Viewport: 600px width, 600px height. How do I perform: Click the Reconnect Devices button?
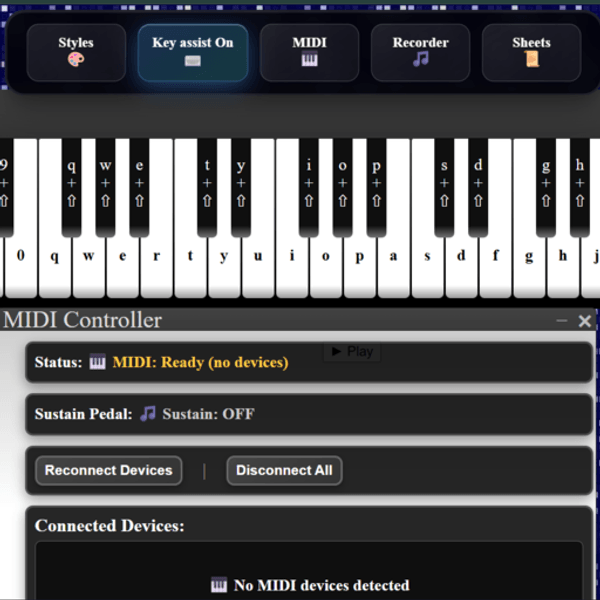(108, 470)
